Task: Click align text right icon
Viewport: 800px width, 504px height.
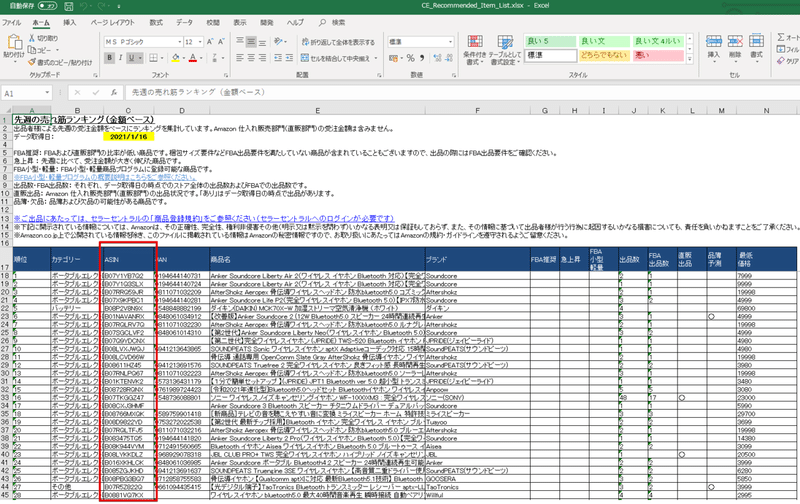Action: coord(262,58)
